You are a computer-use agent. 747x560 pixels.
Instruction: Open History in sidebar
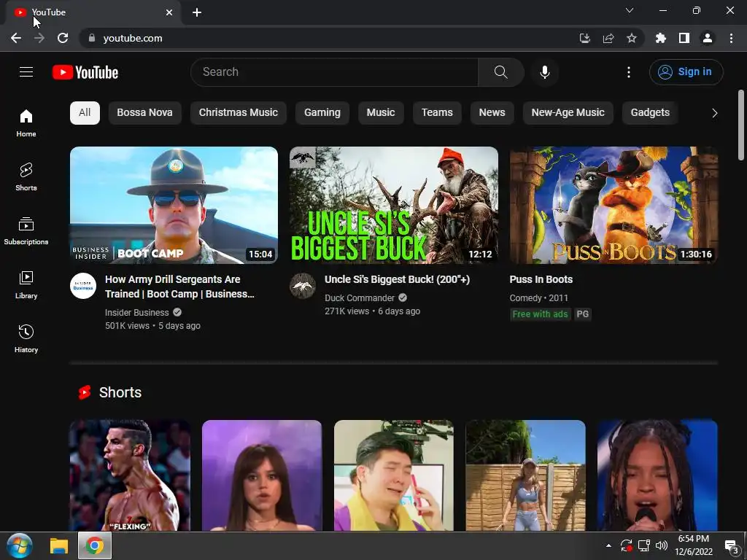[26, 338]
